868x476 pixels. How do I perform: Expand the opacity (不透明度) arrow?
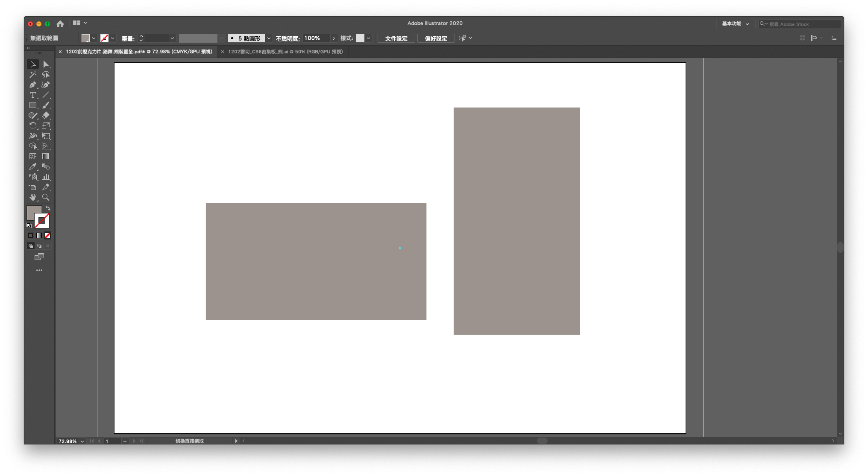coord(334,38)
